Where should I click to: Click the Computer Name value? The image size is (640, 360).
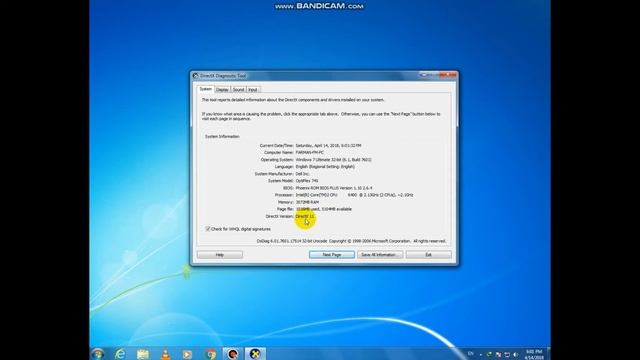(310, 152)
